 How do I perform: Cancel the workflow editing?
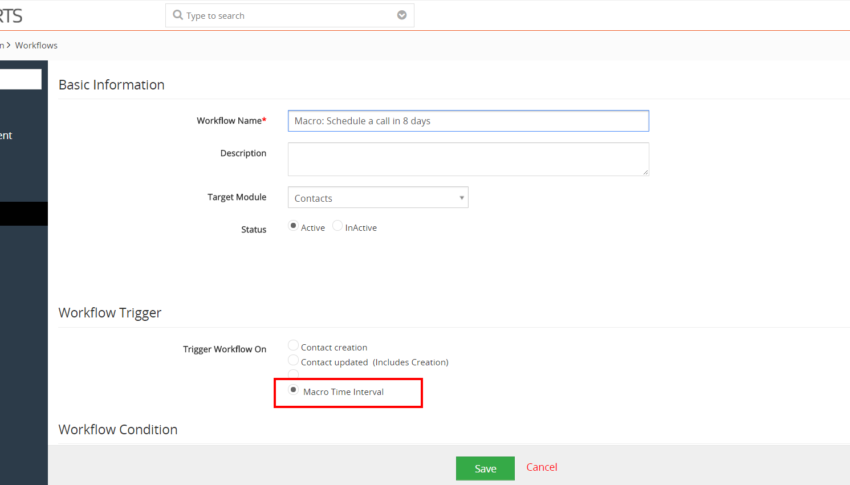click(x=542, y=467)
